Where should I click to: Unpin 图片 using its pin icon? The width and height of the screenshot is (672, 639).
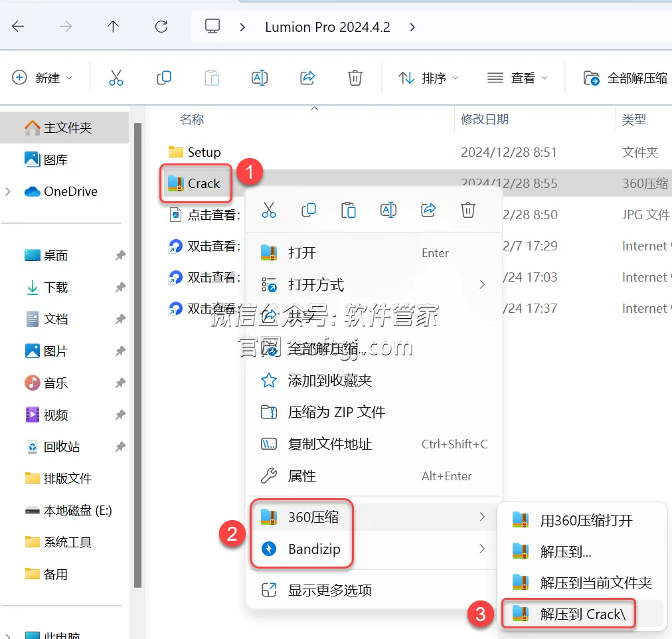click(x=120, y=351)
